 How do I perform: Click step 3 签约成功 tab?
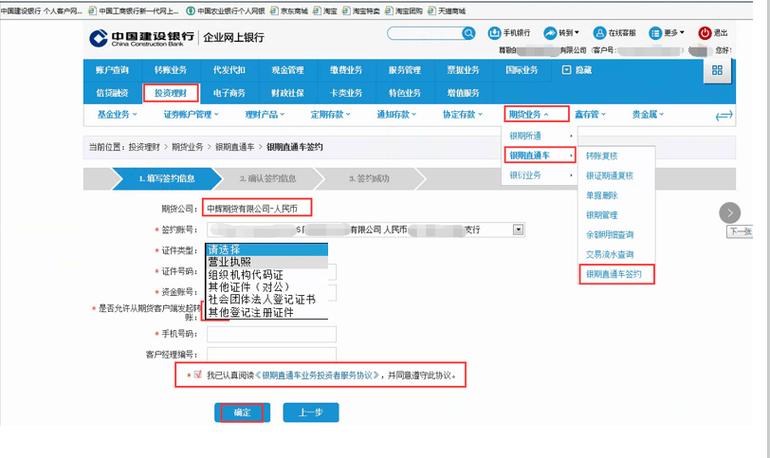pos(369,179)
